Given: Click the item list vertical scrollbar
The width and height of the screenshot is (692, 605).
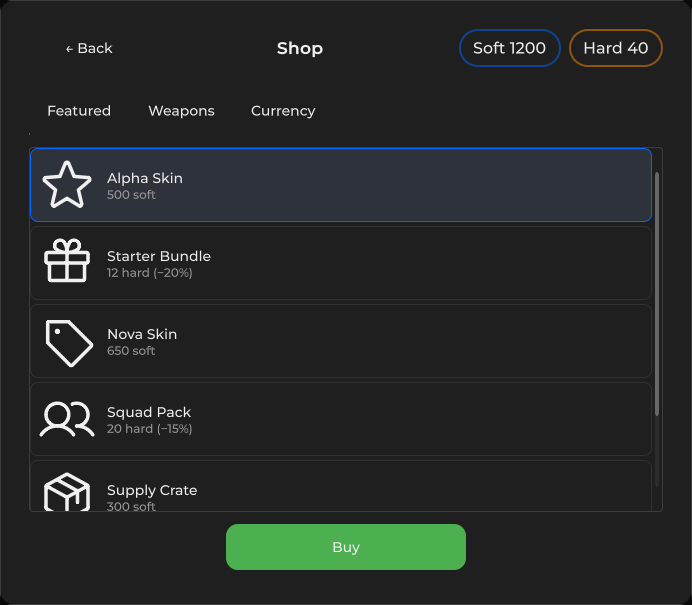Looking at the screenshot, I should click(x=657, y=294).
